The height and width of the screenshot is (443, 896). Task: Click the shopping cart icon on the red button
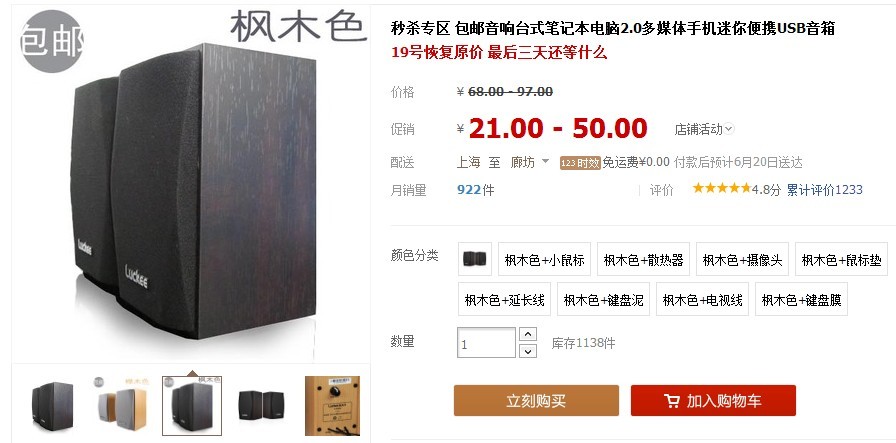click(672, 401)
